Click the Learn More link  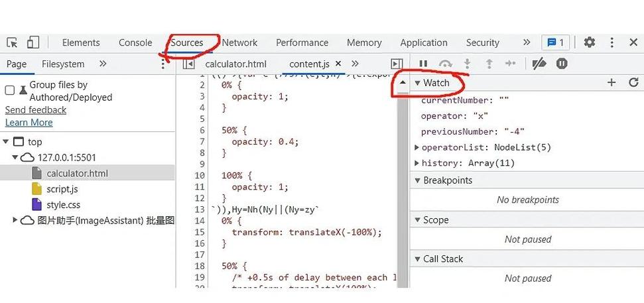[29, 123]
